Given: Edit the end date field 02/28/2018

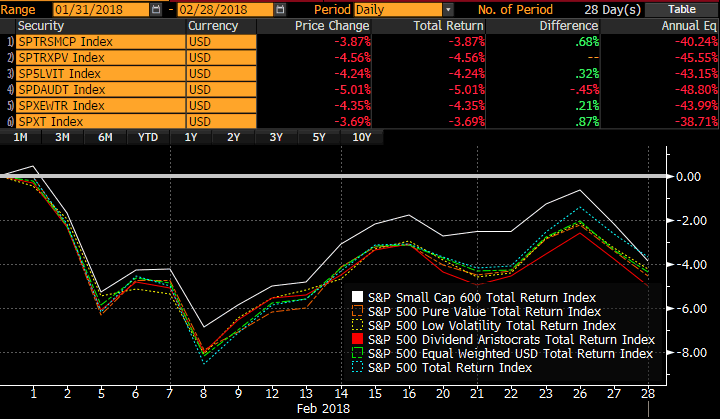Looking at the screenshot, I should [x=225, y=9].
